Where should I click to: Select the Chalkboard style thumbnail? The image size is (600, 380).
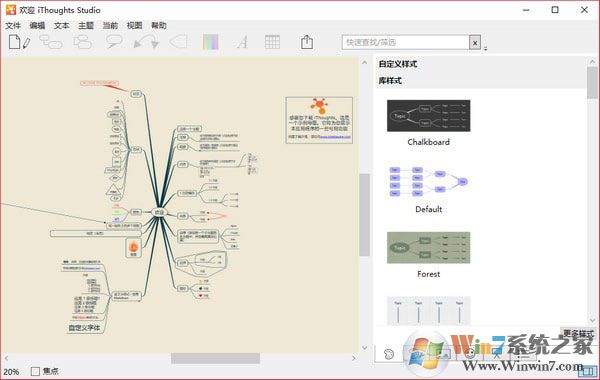[x=429, y=116]
